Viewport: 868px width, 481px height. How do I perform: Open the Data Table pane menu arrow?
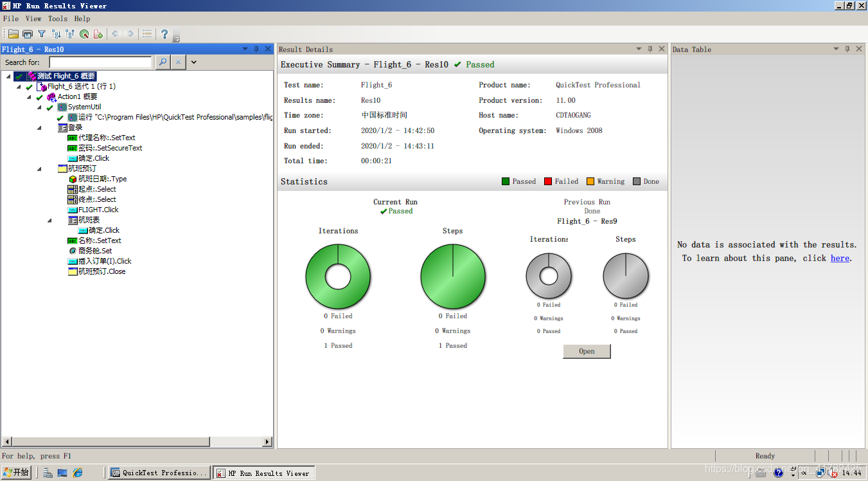point(836,49)
